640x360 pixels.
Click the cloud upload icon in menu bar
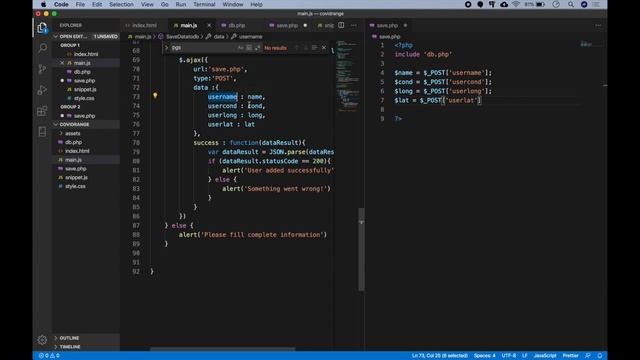(504, 4)
